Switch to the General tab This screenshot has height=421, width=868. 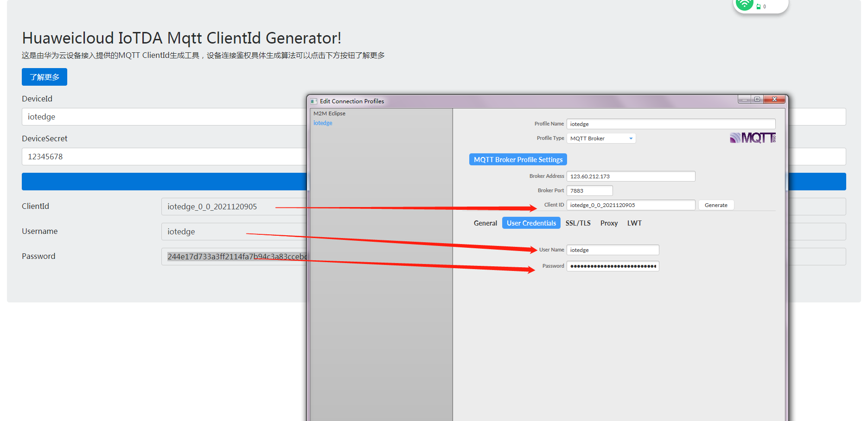click(485, 223)
